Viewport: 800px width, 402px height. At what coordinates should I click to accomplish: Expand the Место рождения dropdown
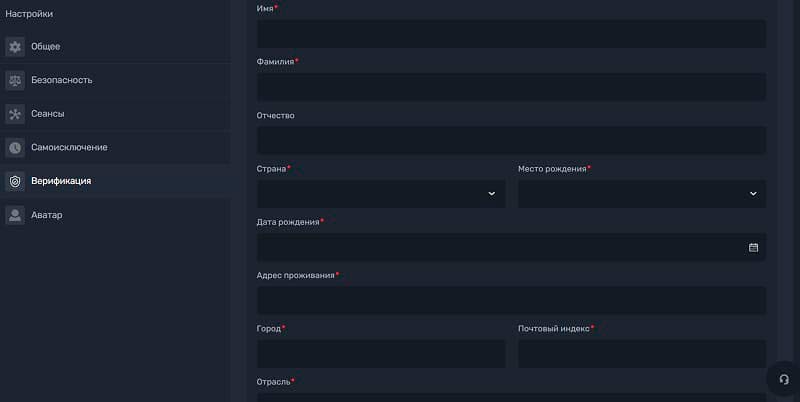[641, 194]
